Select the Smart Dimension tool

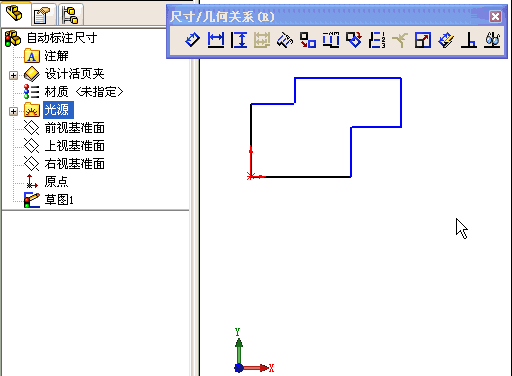coord(192,40)
